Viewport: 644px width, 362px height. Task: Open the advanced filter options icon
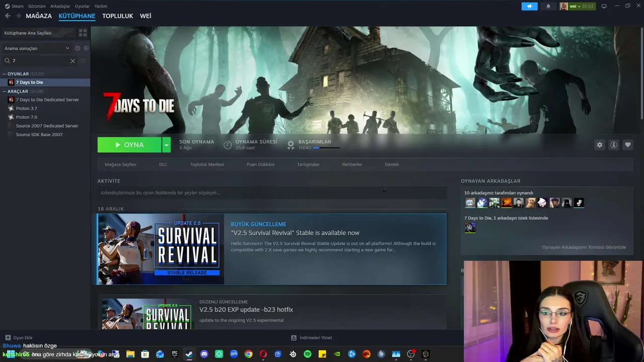83,61
